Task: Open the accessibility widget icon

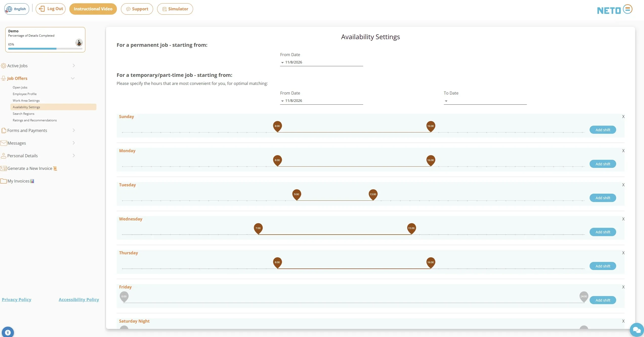Action: pyautogui.click(x=8, y=332)
